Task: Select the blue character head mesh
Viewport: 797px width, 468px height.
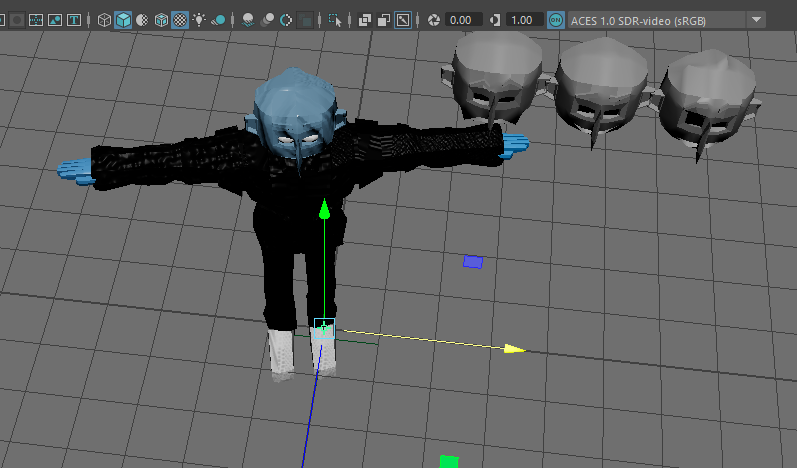Action: [296, 112]
